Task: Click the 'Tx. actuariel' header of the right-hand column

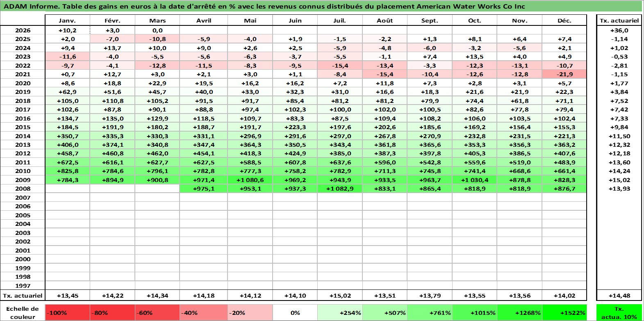Action: [619, 20]
